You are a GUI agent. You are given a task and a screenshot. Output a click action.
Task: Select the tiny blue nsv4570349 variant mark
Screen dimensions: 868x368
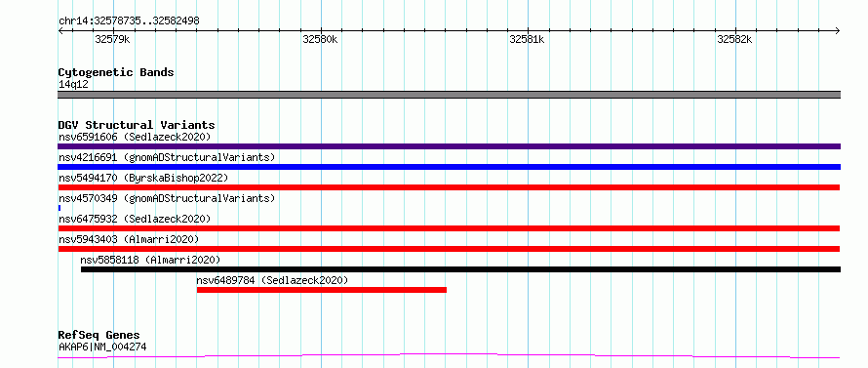(59, 208)
